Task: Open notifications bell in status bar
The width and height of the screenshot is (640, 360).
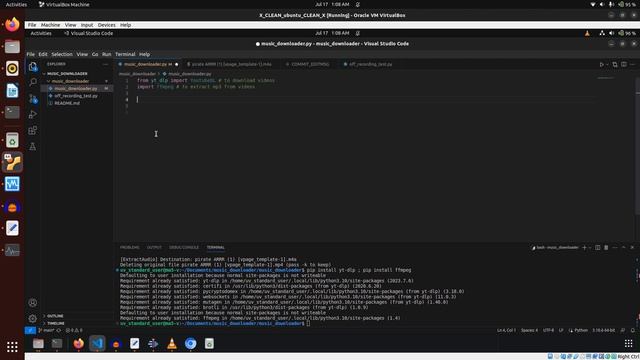Action: (633, 330)
